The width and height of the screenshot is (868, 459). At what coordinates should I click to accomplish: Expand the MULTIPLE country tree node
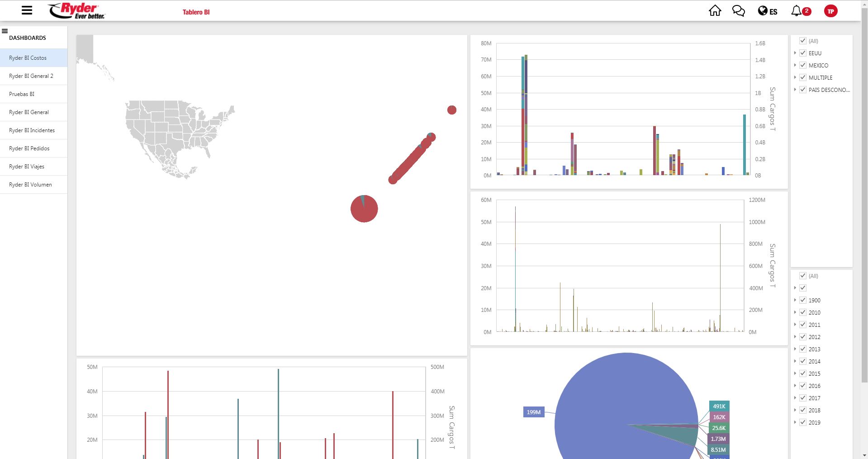[795, 77]
